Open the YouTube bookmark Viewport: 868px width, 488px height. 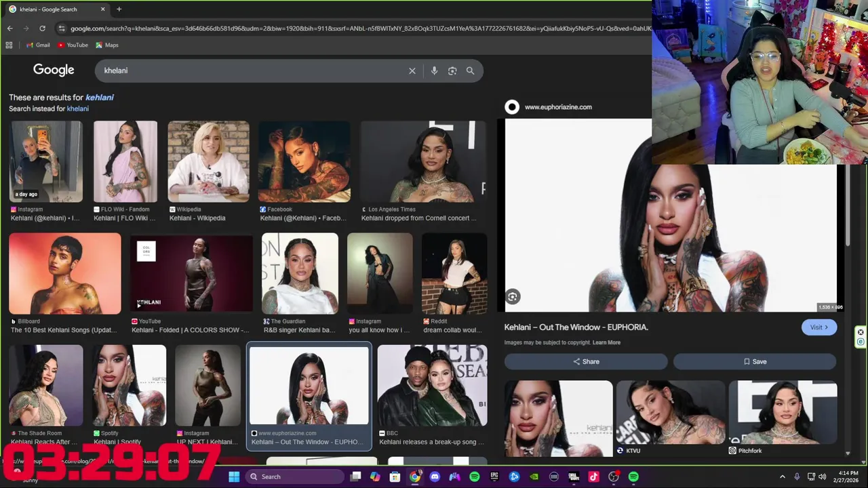point(73,45)
